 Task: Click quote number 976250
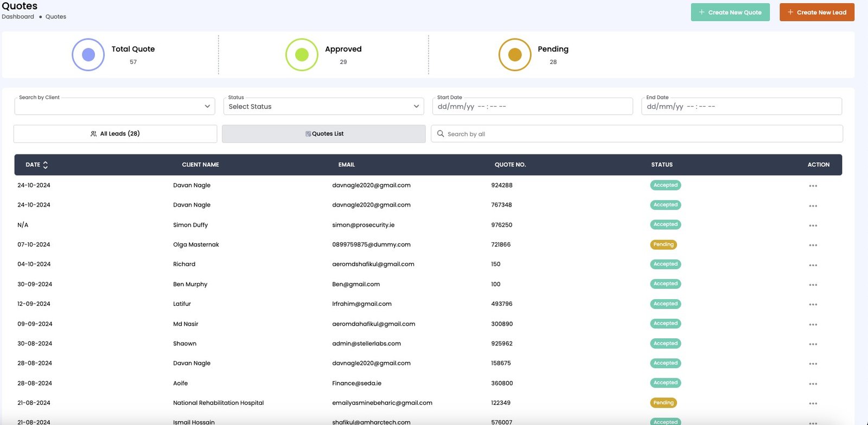point(502,225)
